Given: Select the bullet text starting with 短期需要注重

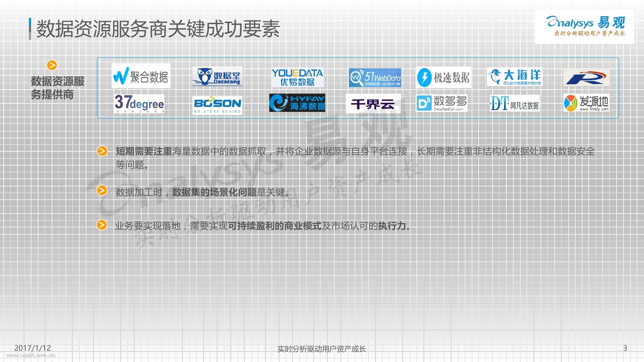Looking at the screenshot, I should point(355,158).
